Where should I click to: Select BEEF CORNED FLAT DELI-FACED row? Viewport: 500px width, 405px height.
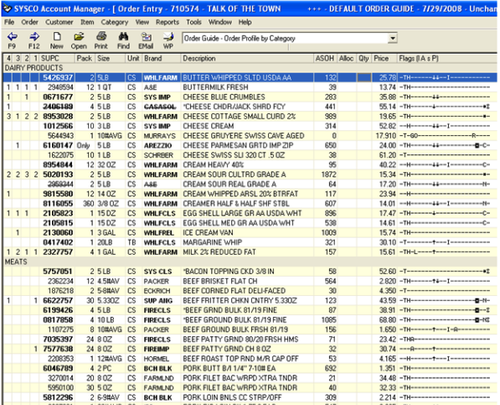250,291
